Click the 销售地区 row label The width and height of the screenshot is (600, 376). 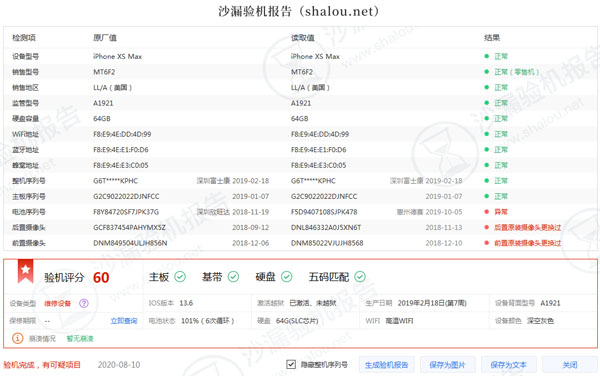click(25, 88)
